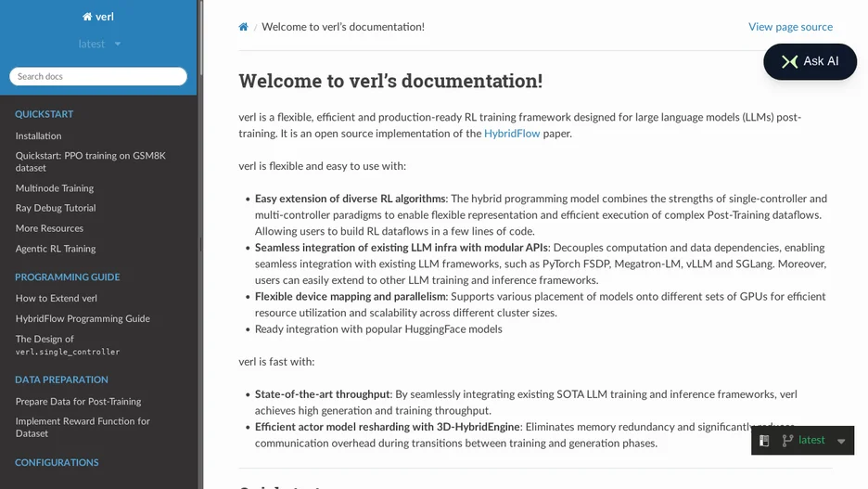The image size is (868, 489).
Task: Open Ray Debug Tutorial
Action: [x=56, y=208]
